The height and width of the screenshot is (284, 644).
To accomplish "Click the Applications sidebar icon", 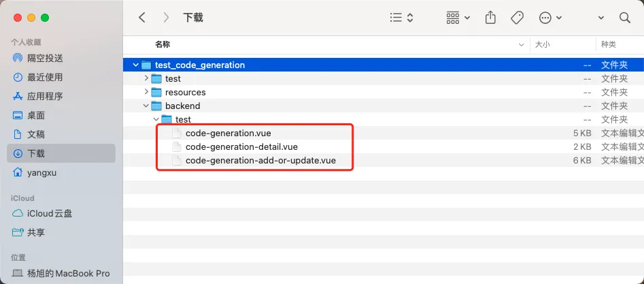I will point(18,96).
